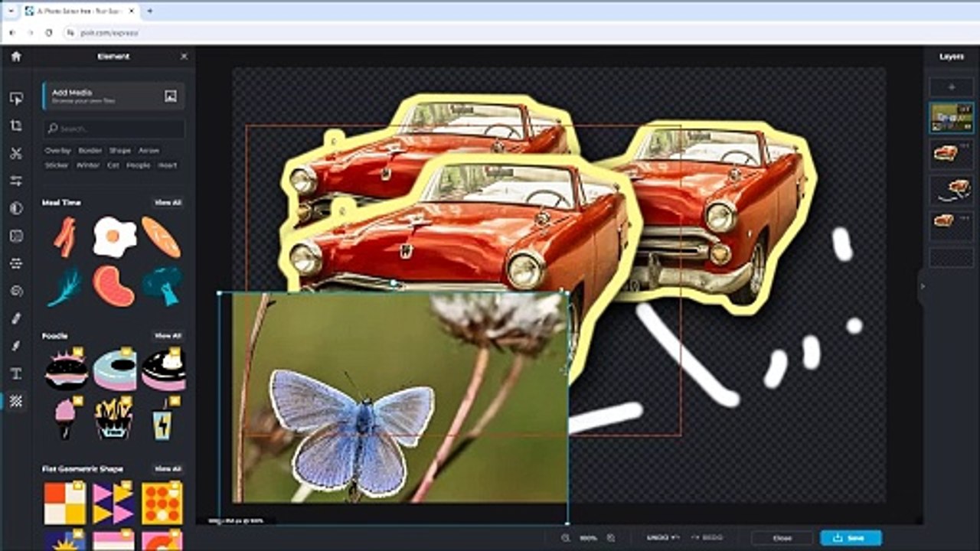Select the Retouch spiral tool
980x551 pixels.
pos(16,291)
